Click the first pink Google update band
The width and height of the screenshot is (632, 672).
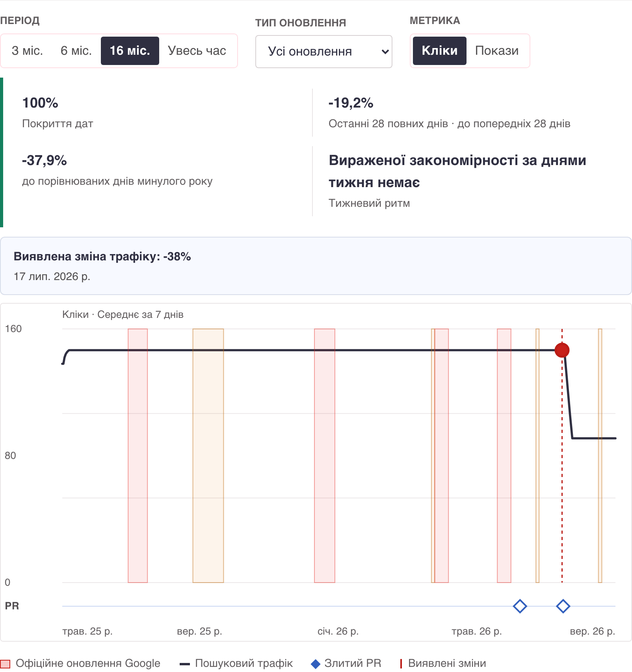tap(138, 456)
